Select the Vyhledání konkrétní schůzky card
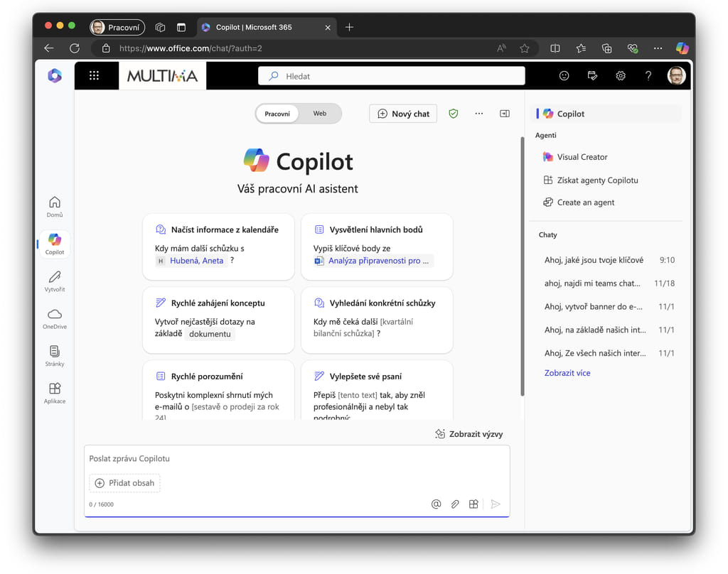728x574 pixels. point(377,320)
